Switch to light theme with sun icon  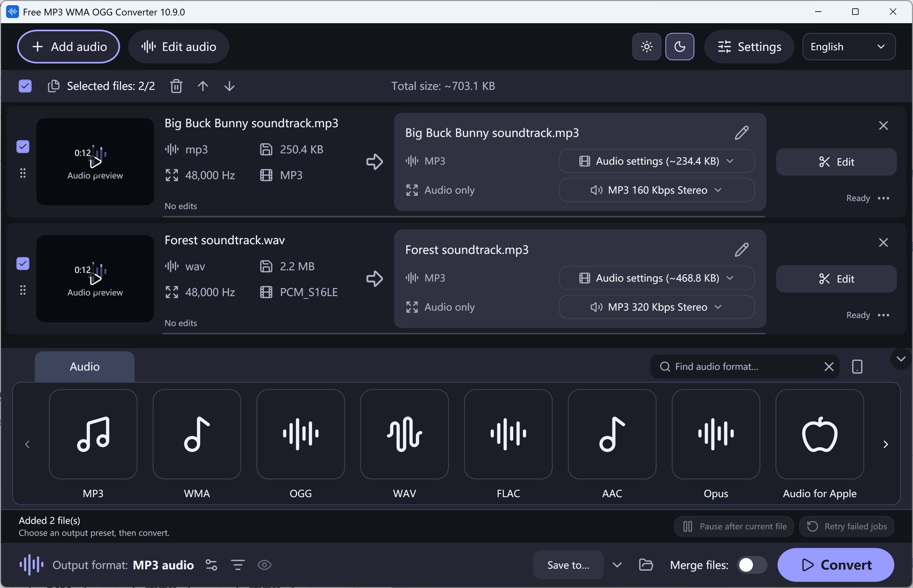click(647, 47)
